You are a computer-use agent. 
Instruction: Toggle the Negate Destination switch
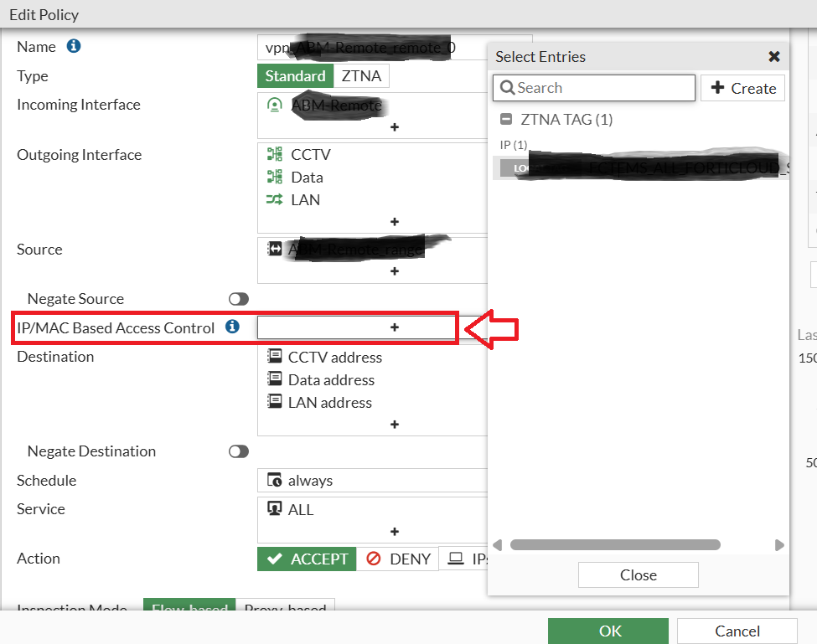pyautogui.click(x=239, y=451)
